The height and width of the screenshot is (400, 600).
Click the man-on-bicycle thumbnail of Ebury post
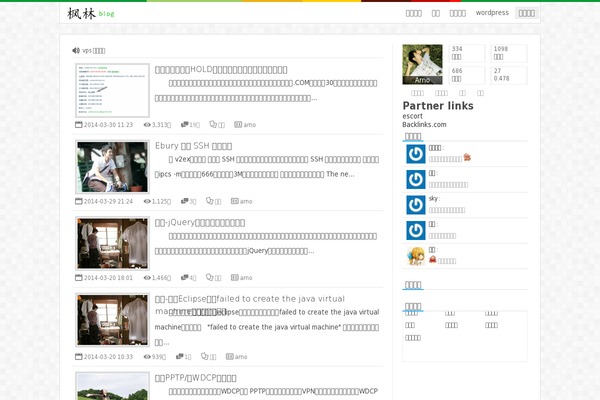(x=112, y=167)
